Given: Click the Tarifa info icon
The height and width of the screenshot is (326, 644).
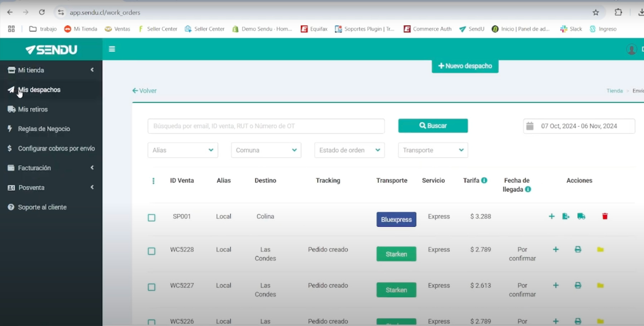Looking at the screenshot, I should (x=484, y=181).
